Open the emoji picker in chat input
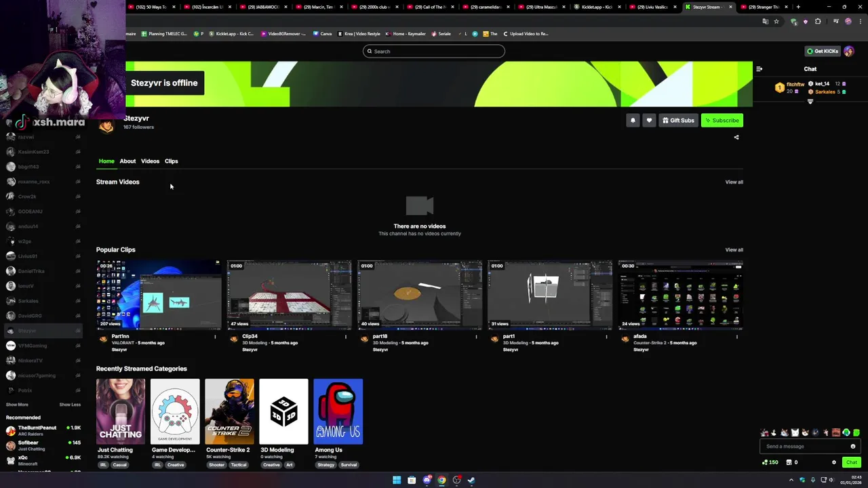The height and width of the screenshot is (488, 868). click(853, 447)
